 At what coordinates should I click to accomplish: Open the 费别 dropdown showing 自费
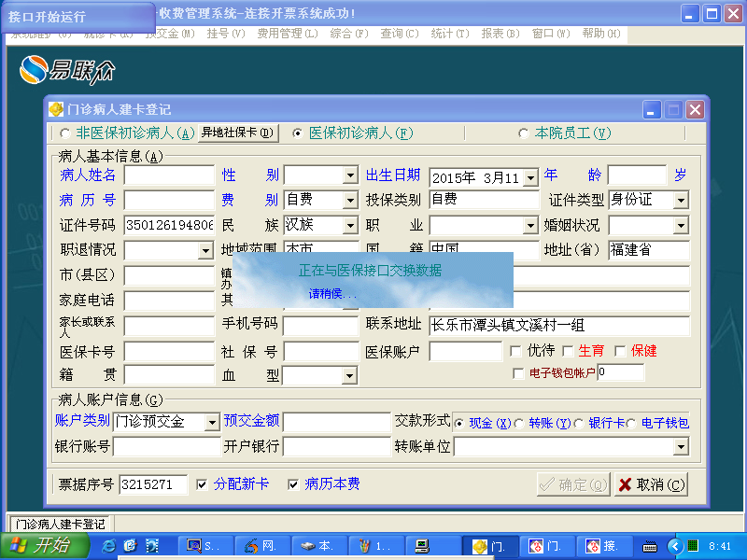(351, 200)
